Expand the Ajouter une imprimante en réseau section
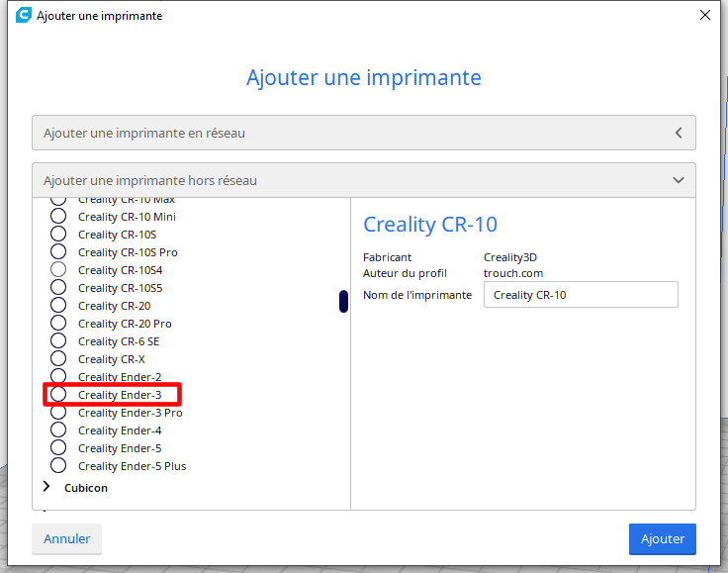Image resolution: width=728 pixels, height=573 pixels. tap(364, 133)
